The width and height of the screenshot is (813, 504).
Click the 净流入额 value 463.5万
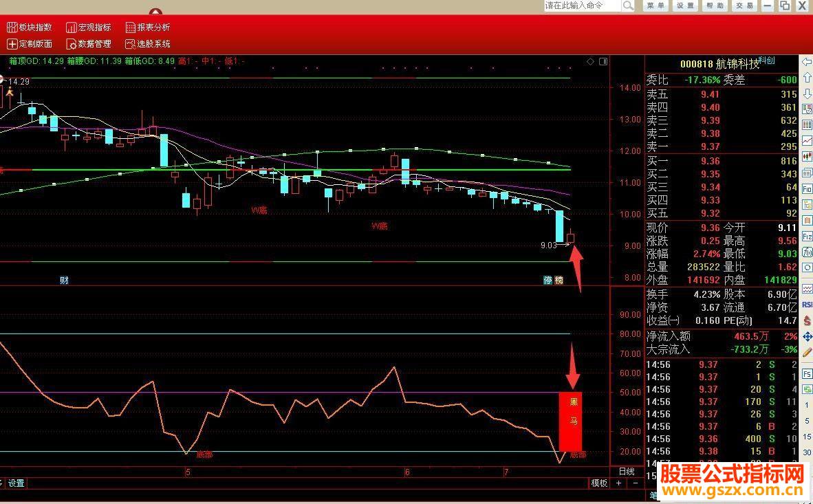(751, 336)
